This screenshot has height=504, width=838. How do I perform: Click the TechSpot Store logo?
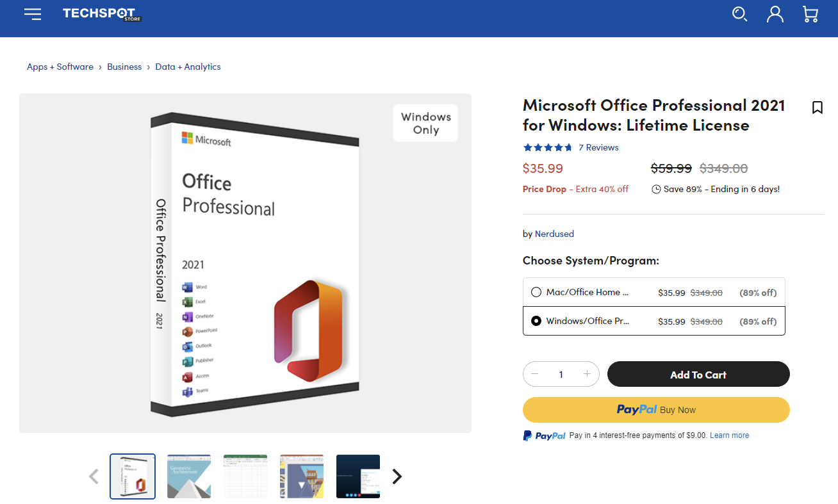coord(101,13)
